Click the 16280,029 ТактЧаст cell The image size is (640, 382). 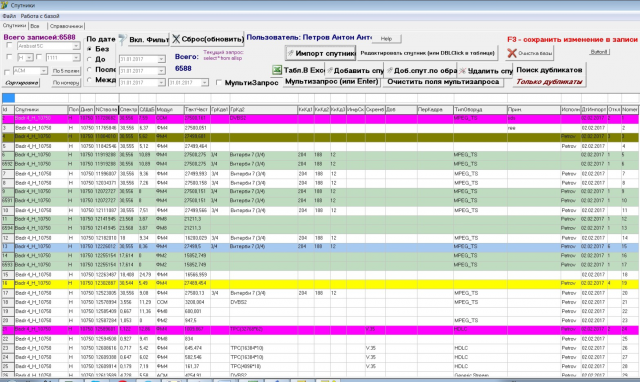[197, 238]
